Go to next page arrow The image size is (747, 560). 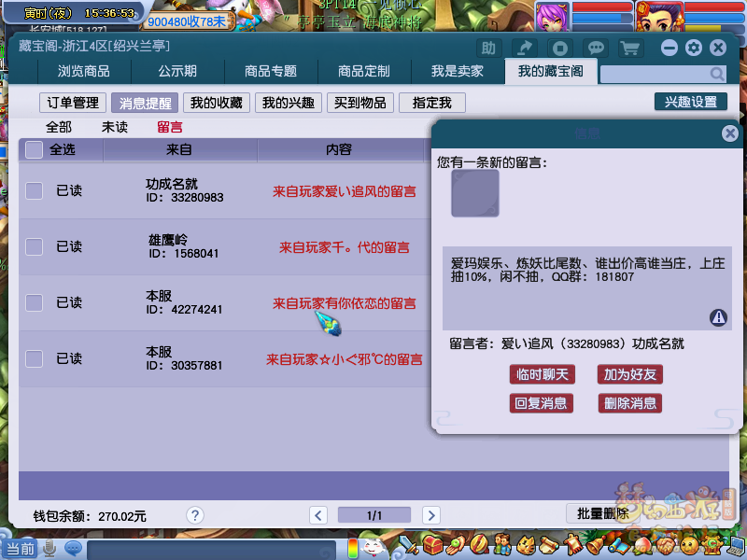[430, 515]
